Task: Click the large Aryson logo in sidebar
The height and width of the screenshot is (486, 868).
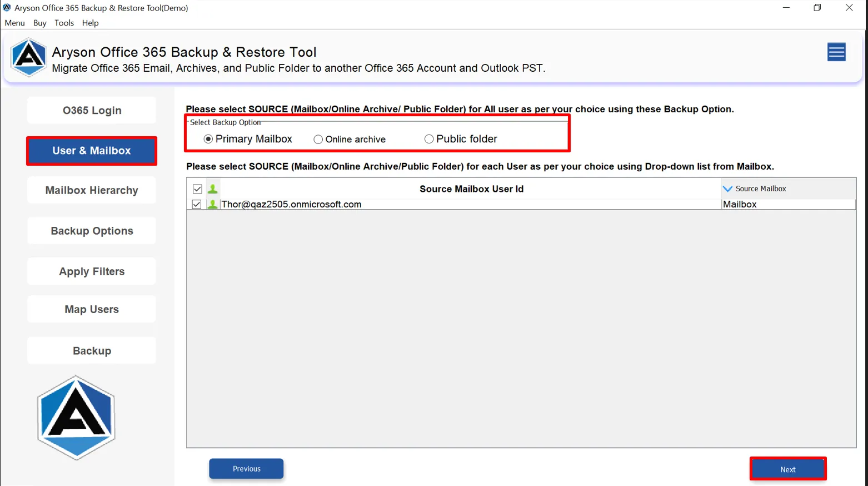Action: pos(76,418)
